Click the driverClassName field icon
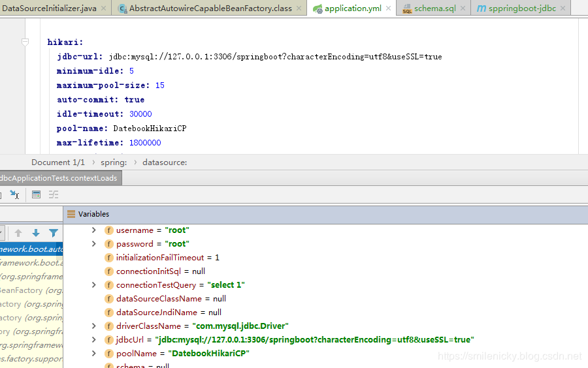This screenshot has width=588, height=368. click(x=108, y=326)
